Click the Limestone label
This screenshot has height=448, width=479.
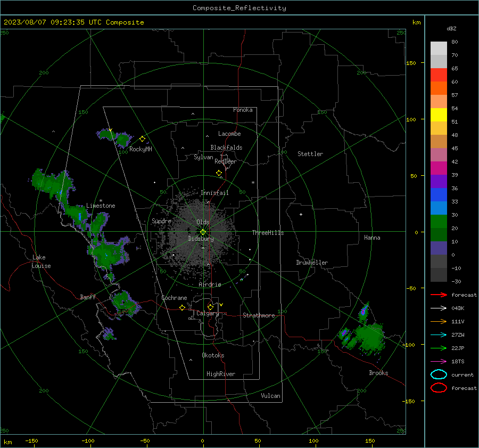pyautogui.click(x=101, y=206)
